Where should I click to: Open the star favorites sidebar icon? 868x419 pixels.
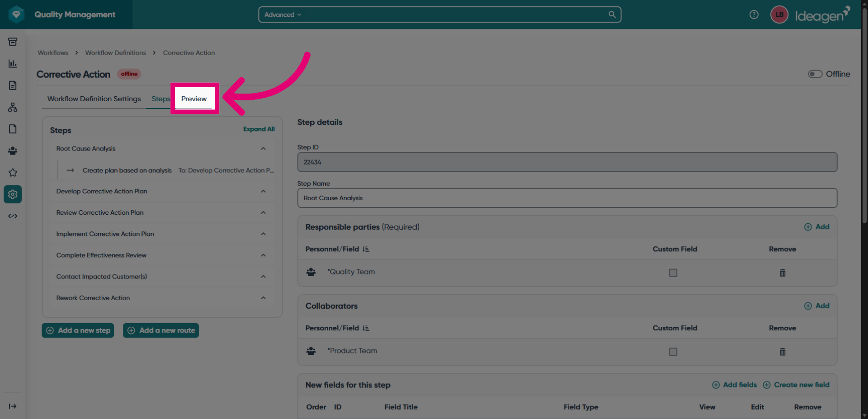13,172
